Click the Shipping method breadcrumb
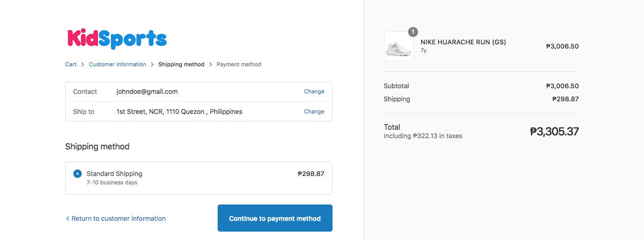 tap(181, 64)
